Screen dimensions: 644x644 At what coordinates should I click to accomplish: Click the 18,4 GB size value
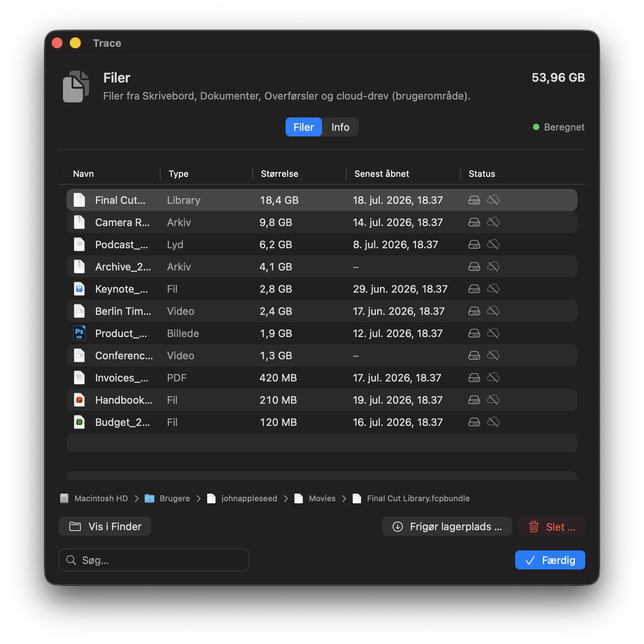pyautogui.click(x=279, y=200)
